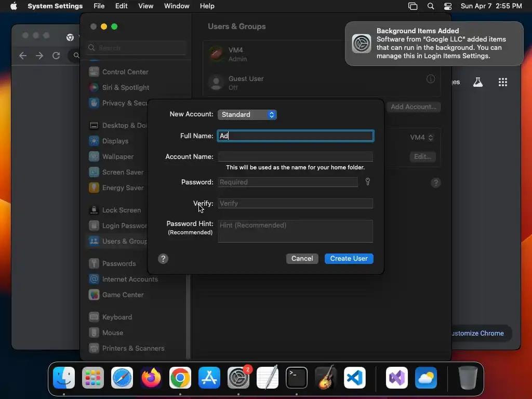532x399 pixels.
Task: Open Google Chrome from the Dock
Action: (180, 378)
